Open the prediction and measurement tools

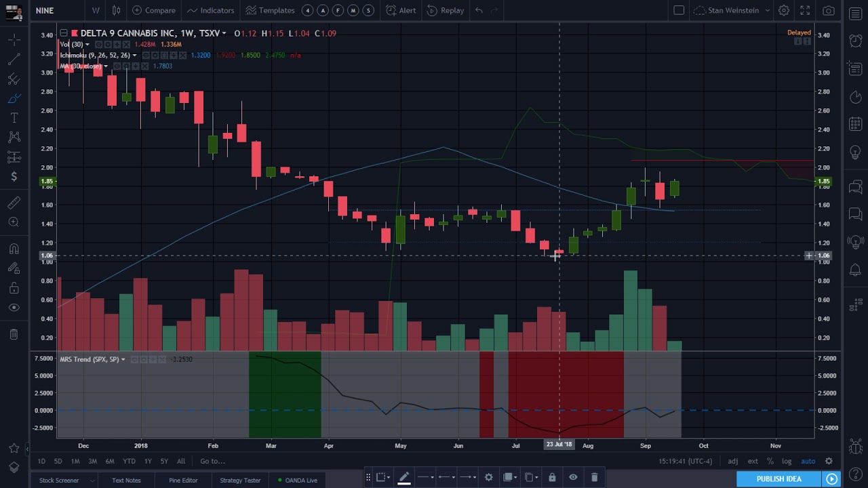tap(14, 157)
